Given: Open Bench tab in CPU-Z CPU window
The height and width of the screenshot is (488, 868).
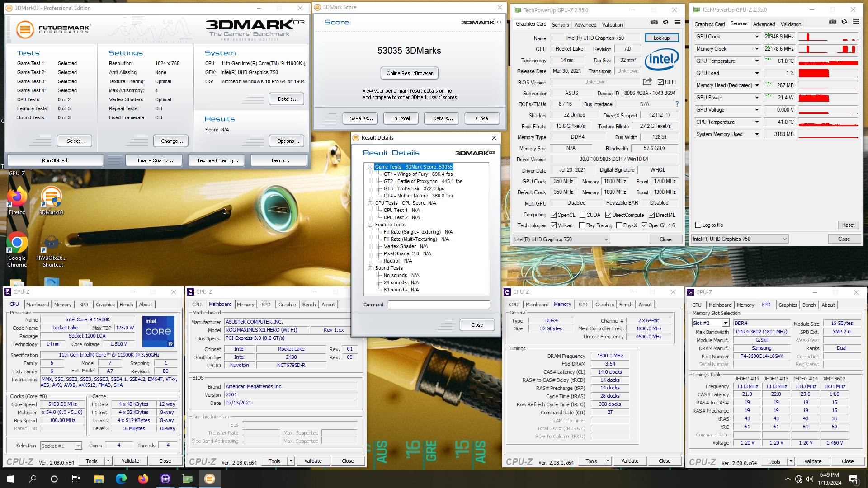Looking at the screenshot, I should pyautogui.click(x=126, y=305).
